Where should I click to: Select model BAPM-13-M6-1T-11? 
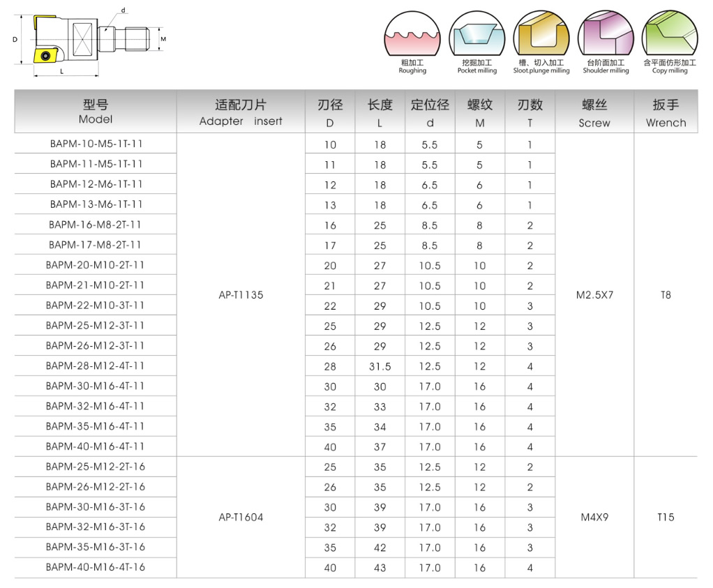tap(96, 204)
